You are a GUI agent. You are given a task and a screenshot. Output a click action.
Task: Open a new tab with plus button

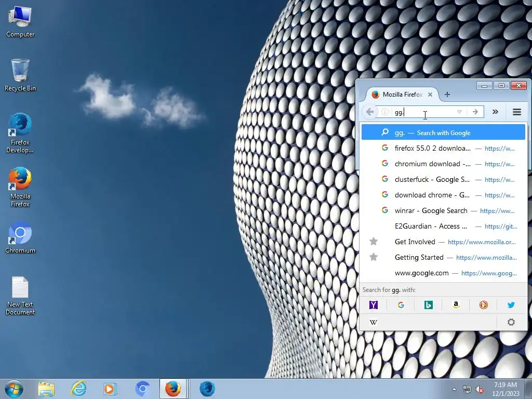[447, 95]
